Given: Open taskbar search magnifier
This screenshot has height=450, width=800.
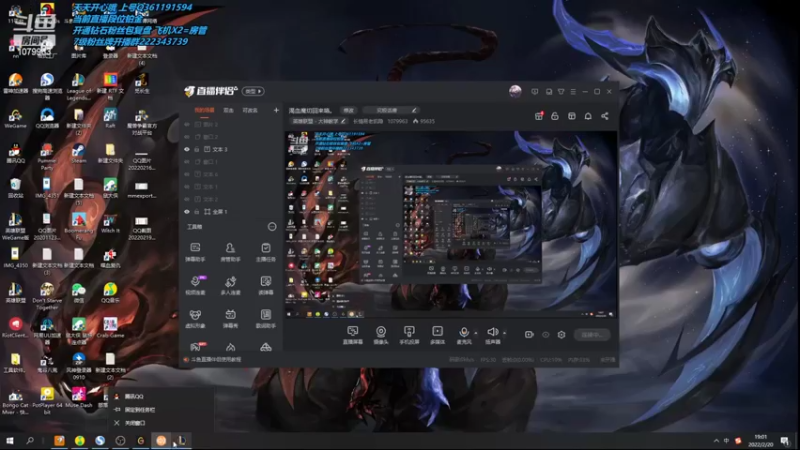Looking at the screenshot, I should click(30, 441).
